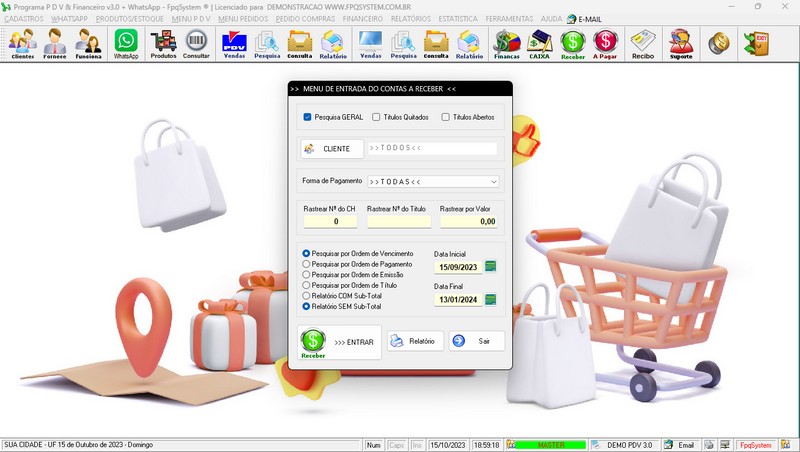Click the Sair button
Screen dimensions: 800x452
click(x=477, y=341)
